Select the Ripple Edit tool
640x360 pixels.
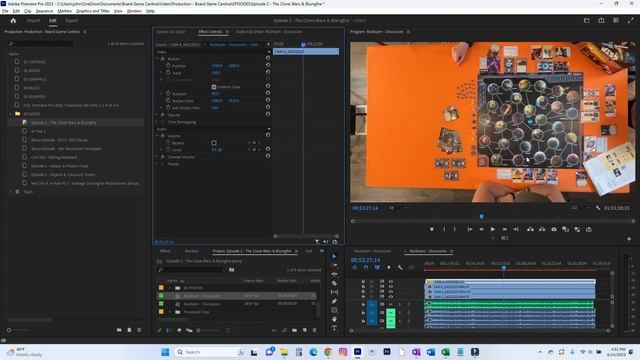(334, 274)
